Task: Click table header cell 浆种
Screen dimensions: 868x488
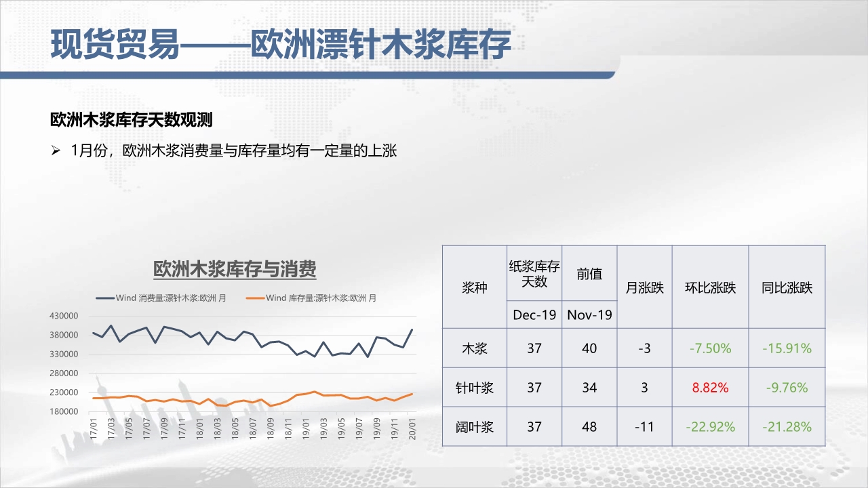Action: 475,287
